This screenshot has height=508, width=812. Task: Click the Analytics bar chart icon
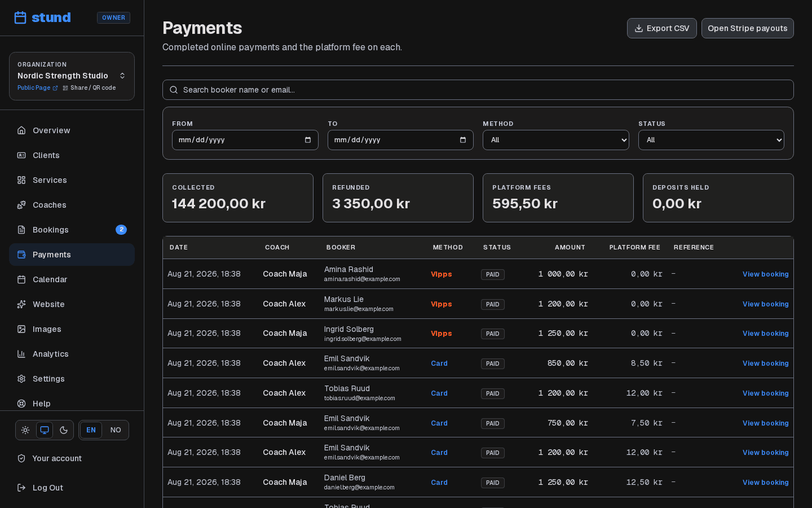coord(21,354)
